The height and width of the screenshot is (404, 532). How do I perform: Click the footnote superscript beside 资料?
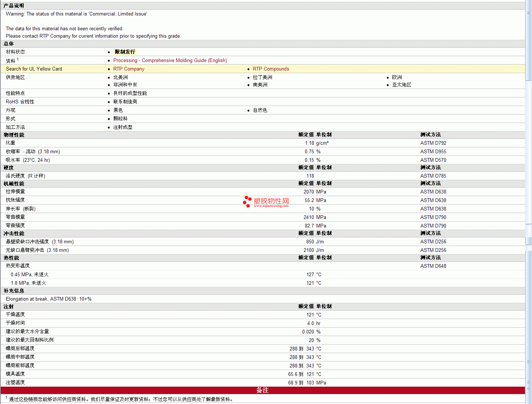pos(18,59)
